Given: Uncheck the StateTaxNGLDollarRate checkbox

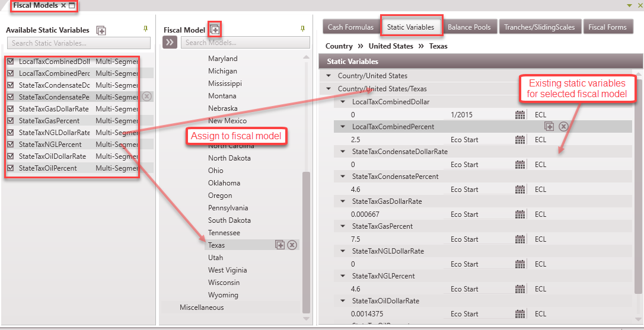Looking at the screenshot, I should [x=11, y=133].
